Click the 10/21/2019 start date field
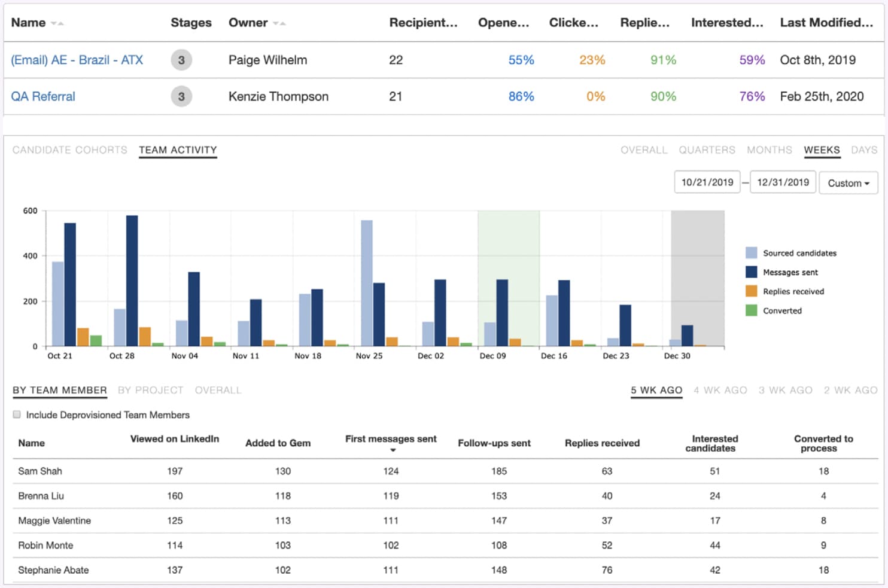 707,182
